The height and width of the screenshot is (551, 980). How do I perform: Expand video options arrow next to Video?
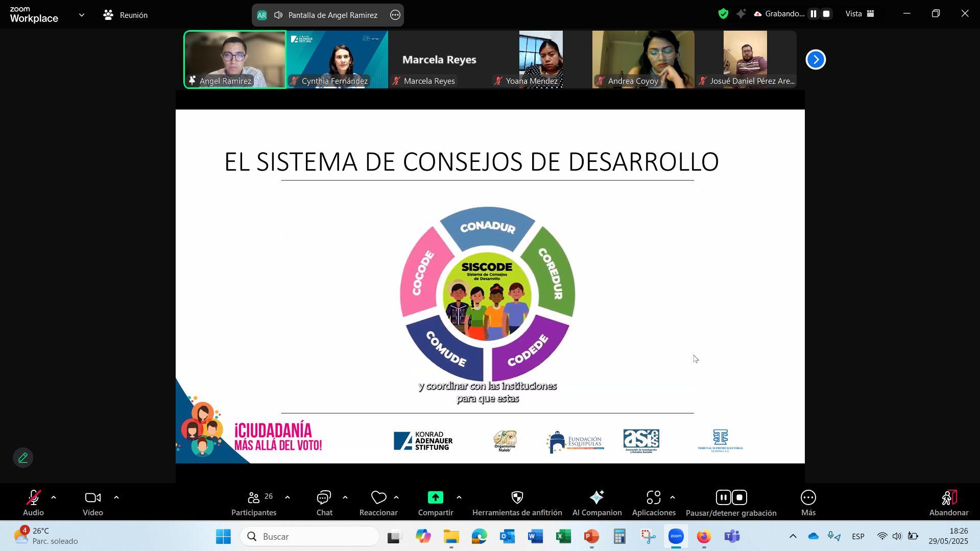116,497
